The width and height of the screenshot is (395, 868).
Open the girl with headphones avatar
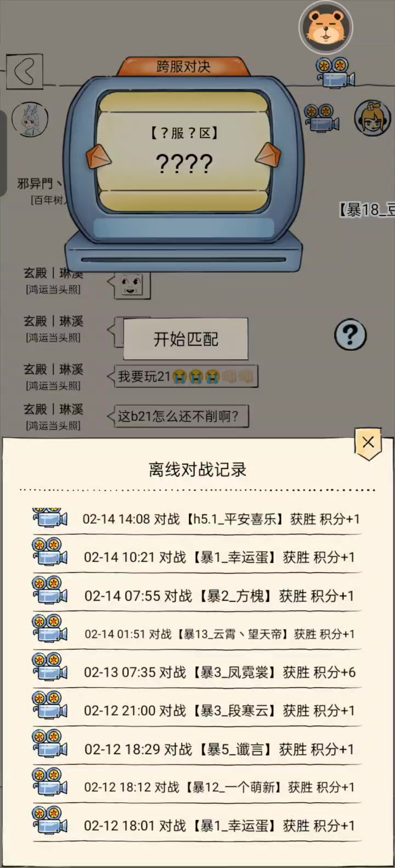372,118
